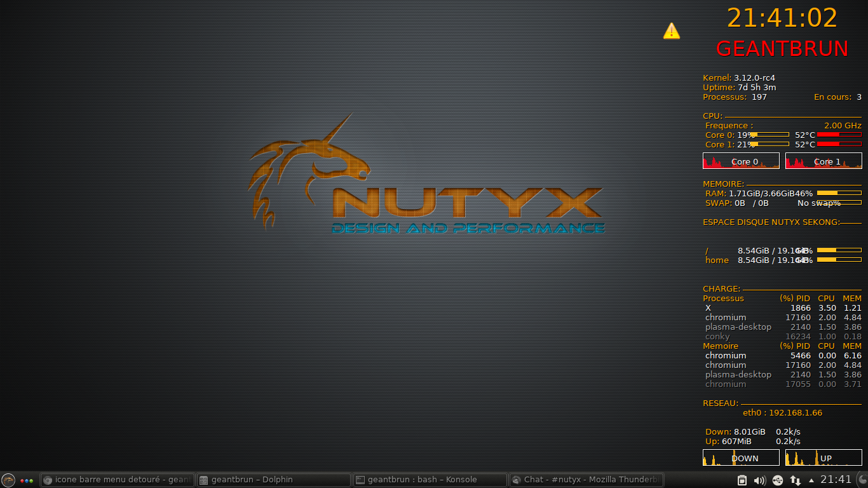Open the network transfer arrows tray icon

click(x=795, y=480)
